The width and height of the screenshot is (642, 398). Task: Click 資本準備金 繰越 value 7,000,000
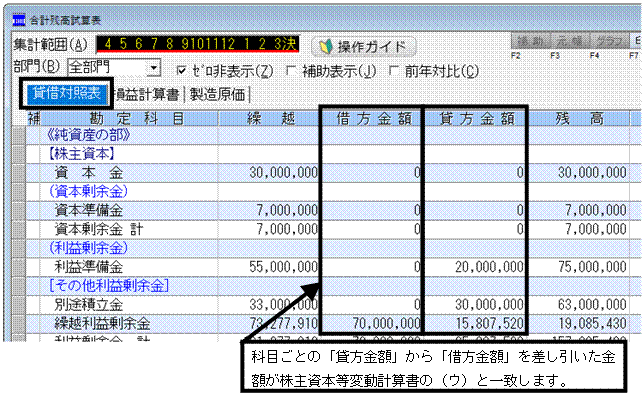point(287,210)
